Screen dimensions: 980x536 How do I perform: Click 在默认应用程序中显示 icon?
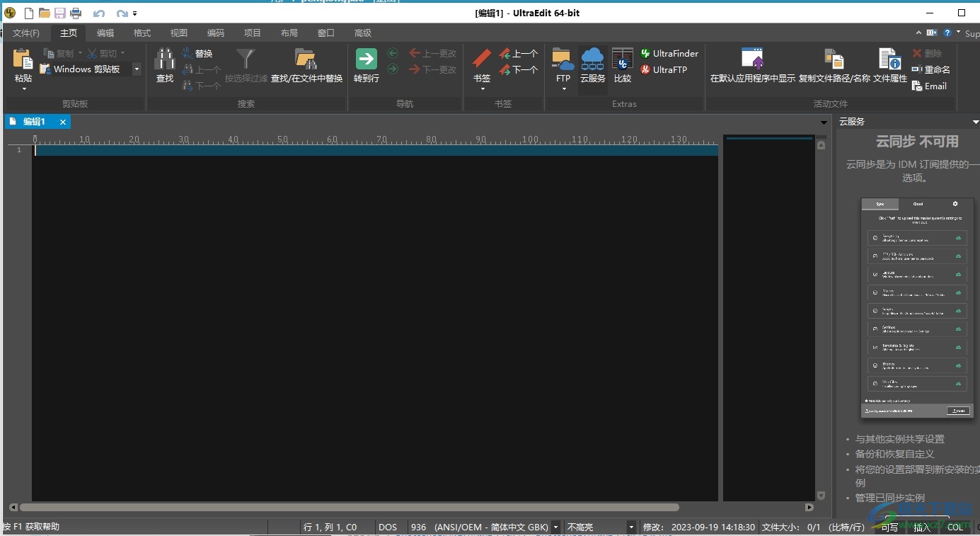tap(753, 59)
